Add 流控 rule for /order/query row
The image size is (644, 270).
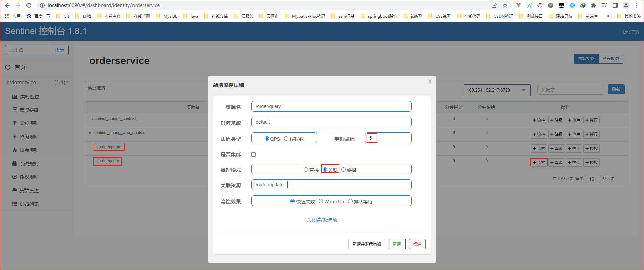539,162
